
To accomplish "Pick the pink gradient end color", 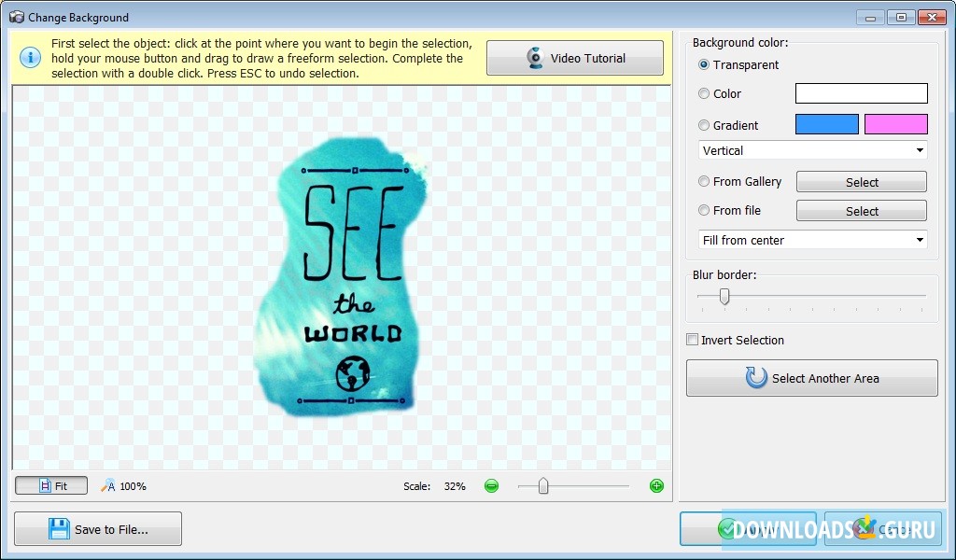I will 895,125.
